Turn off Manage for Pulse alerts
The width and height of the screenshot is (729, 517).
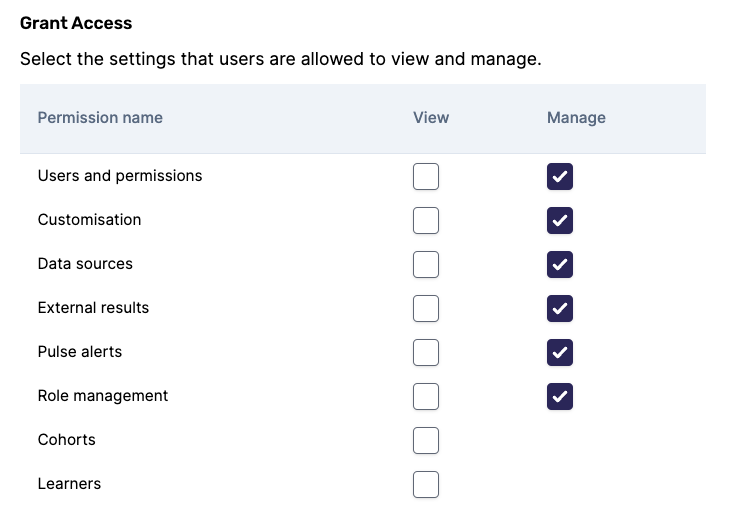tap(560, 352)
